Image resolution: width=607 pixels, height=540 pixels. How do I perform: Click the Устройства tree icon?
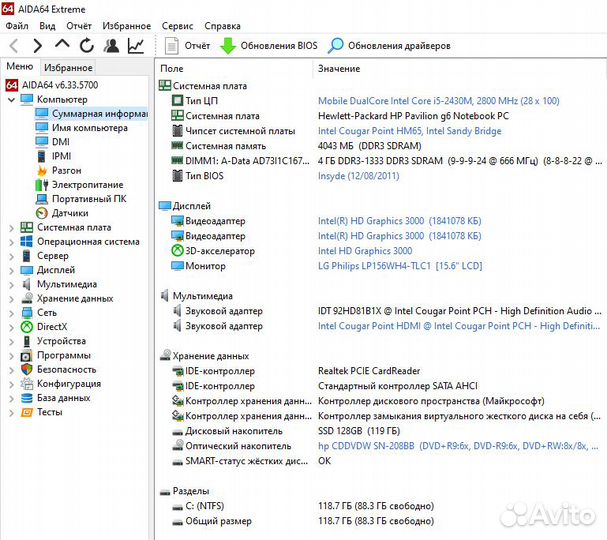pyautogui.click(x=26, y=341)
